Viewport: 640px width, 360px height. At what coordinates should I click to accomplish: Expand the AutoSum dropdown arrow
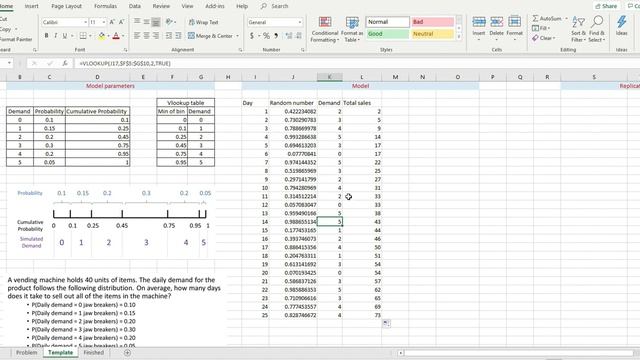point(566,18)
